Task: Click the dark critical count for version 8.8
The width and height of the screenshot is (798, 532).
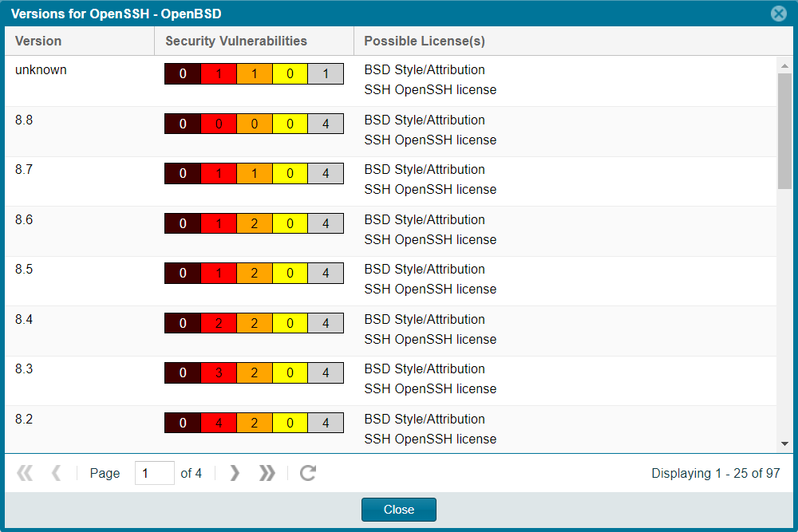Action: pyautogui.click(x=183, y=124)
